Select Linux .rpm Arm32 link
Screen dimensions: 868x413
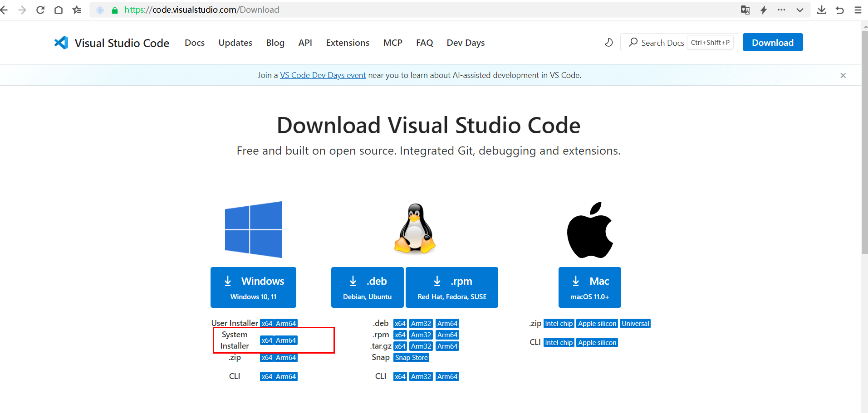(421, 335)
